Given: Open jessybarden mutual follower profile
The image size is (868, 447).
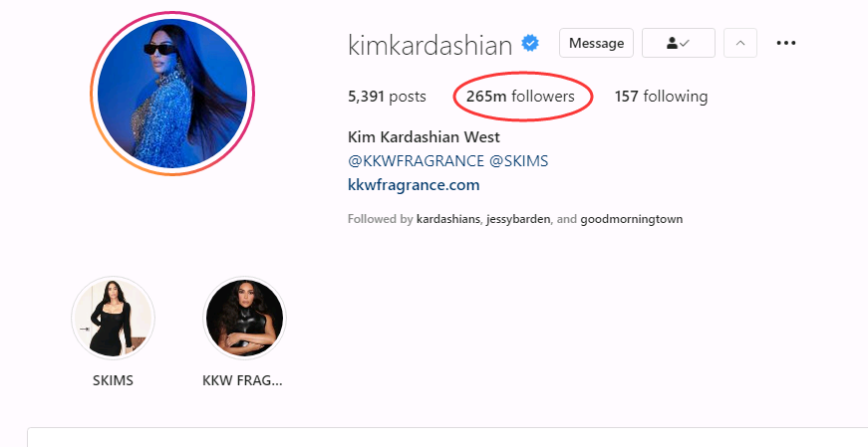Looking at the screenshot, I should coord(518,219).
